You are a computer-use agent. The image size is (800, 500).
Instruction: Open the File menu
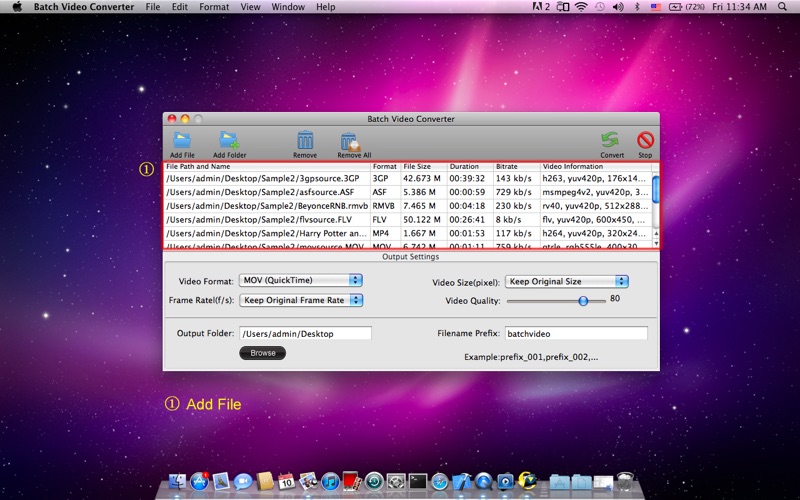pos(153,7)
